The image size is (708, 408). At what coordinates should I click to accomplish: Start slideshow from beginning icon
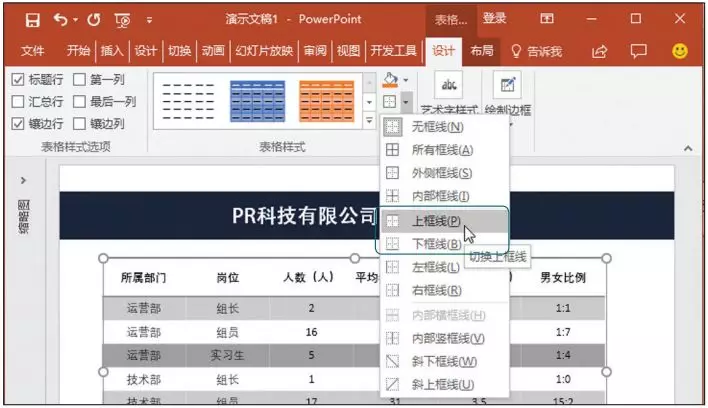pyautogui.click(x=122, y=20)
